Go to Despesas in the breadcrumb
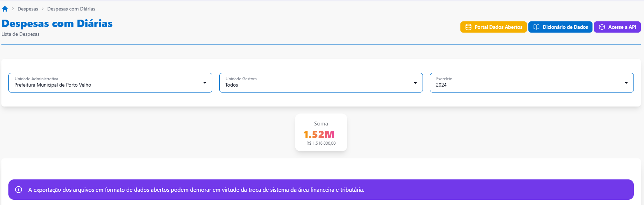The width and height of the screenshot is (644, 205). [x=28, y=9]
